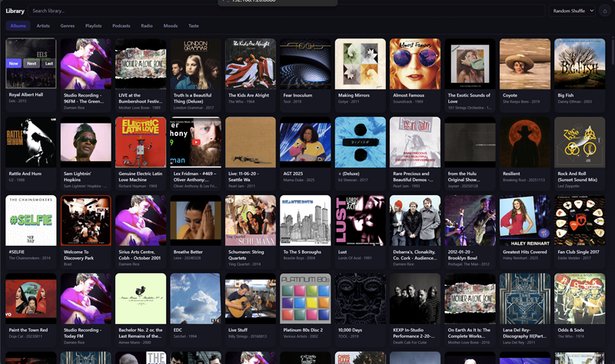The image size is (615, 364).
Task: Open the Welcome To Discovery Park cover
Action: (x=86, y=220)
